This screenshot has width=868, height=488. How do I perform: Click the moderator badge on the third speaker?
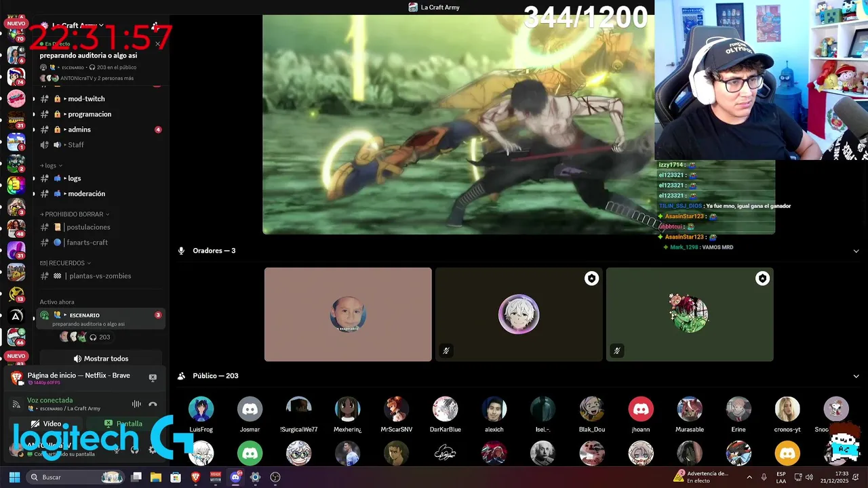click(x=763, y=279)
